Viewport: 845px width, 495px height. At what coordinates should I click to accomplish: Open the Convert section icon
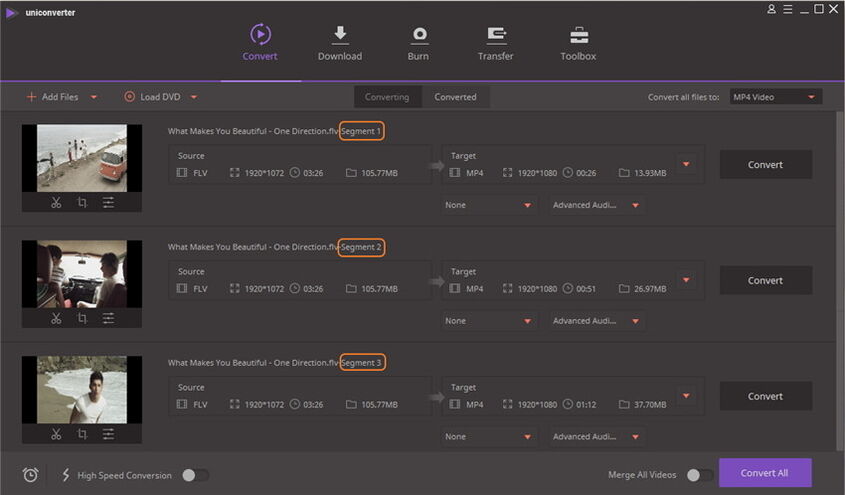tap(260, 34)
